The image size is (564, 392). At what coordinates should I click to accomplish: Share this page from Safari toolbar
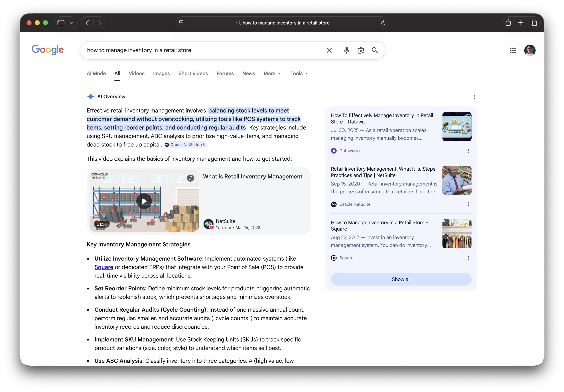pyautogui.click(x=508, y=23)
